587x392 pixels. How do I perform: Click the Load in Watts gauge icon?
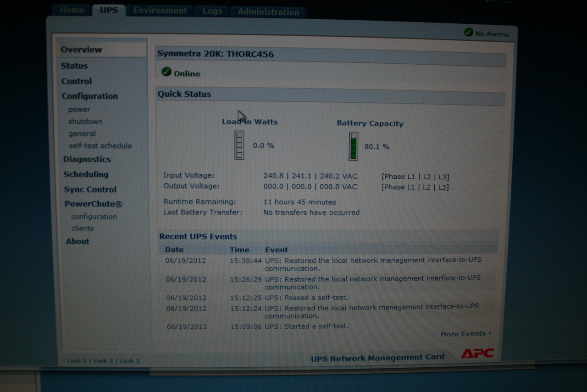239,145
